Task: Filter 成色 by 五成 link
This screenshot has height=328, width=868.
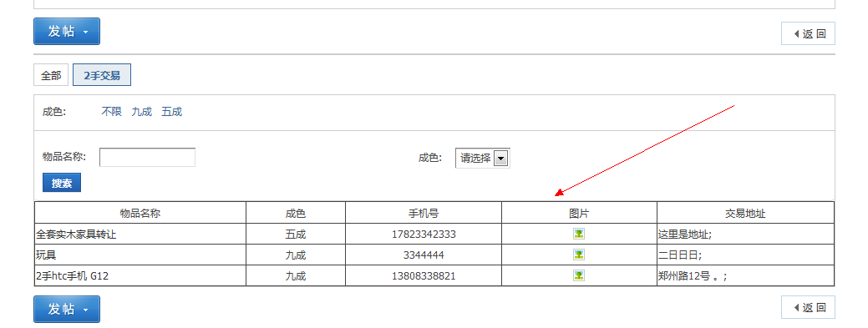Action: 171,112
